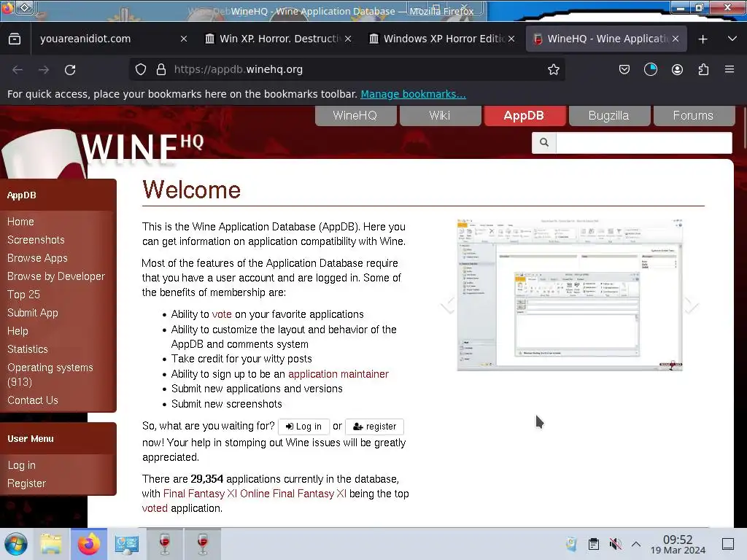The image size is (747, 560).
Task: Open the Bugzilla navigation tab
Action: pyautogui.click(x=609, y=116)
